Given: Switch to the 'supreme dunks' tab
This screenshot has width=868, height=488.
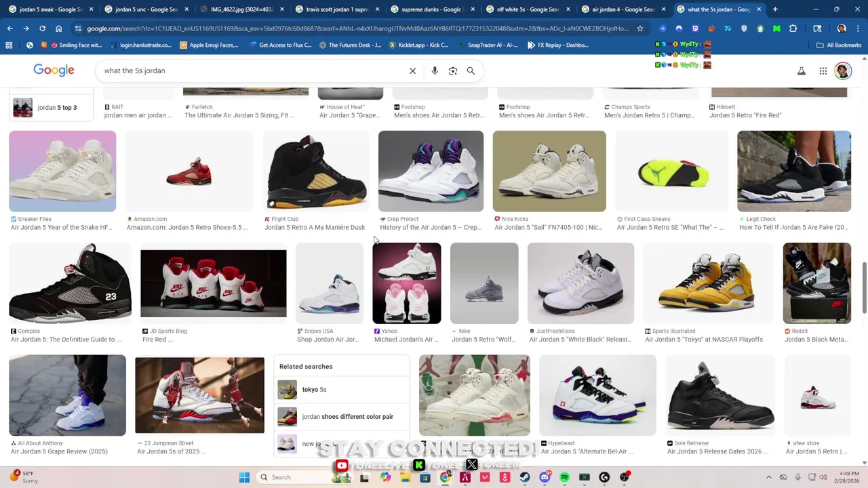Looking at the screenshot, I should pos(432,9).
